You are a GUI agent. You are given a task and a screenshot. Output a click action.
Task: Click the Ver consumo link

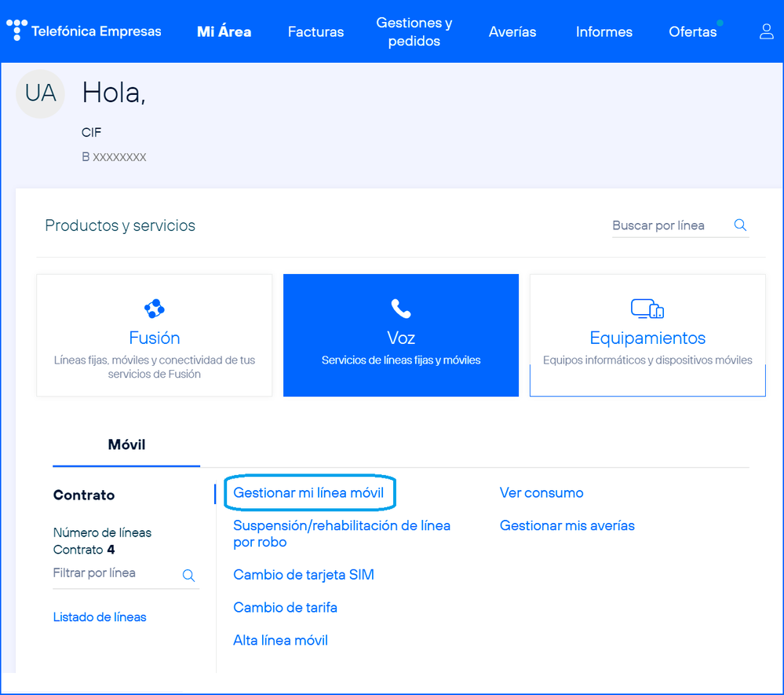coord(542,493)
